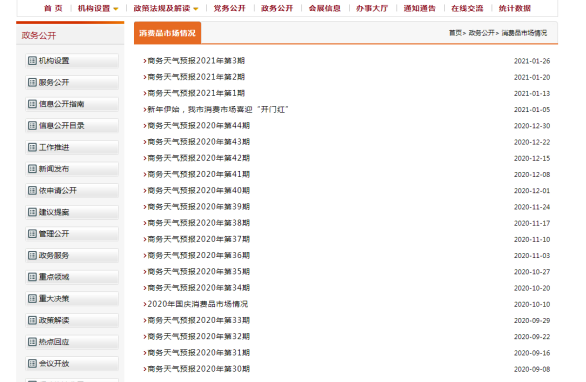586x382 pixels.
Task: Open sidebar button 工作推进
Action: pos(72,147)
